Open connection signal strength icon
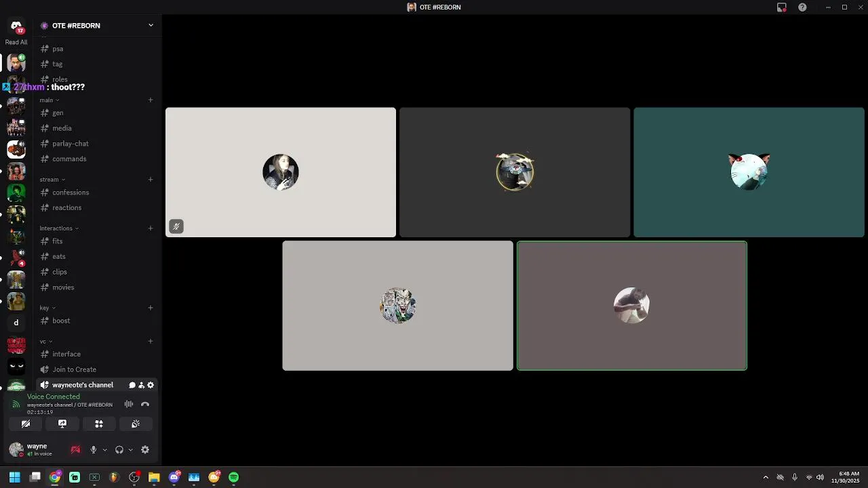The height and width of the screenshot is (488, 868). click(x=16, y=405)
